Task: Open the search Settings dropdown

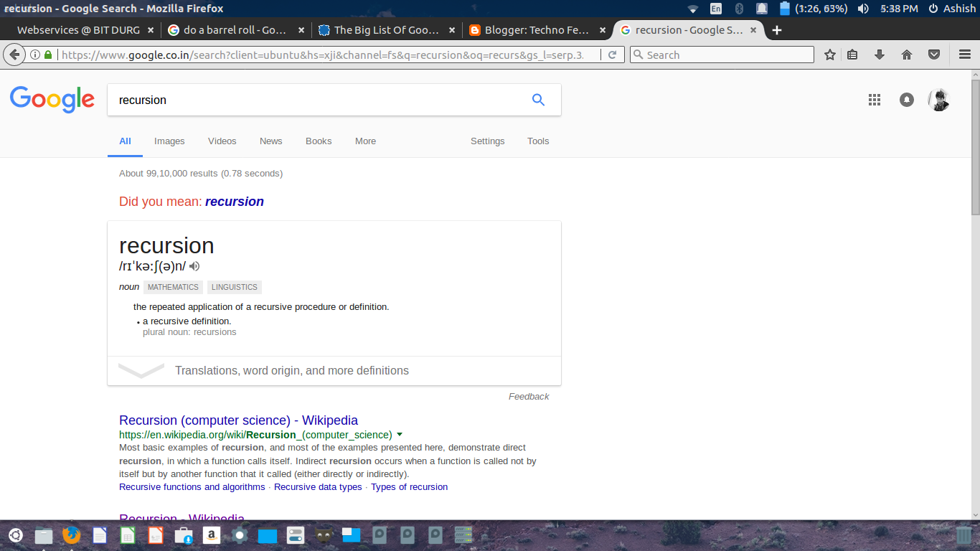Action: [488, 141]
